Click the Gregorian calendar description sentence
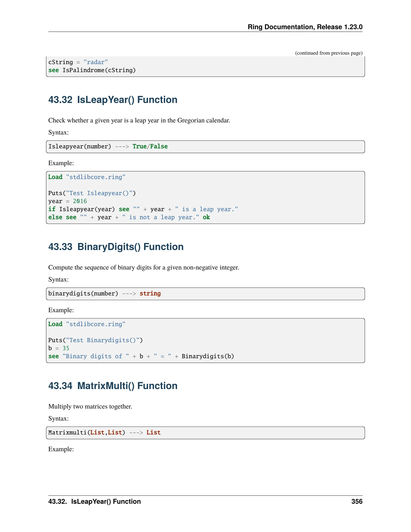 pyautogui.click(x=139, y=121)
